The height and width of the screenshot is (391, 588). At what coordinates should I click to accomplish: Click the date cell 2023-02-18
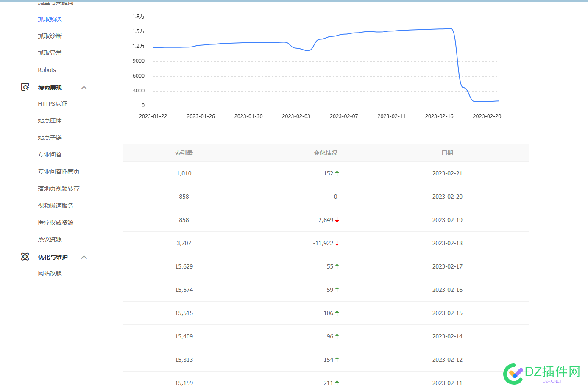pos(447,243)
